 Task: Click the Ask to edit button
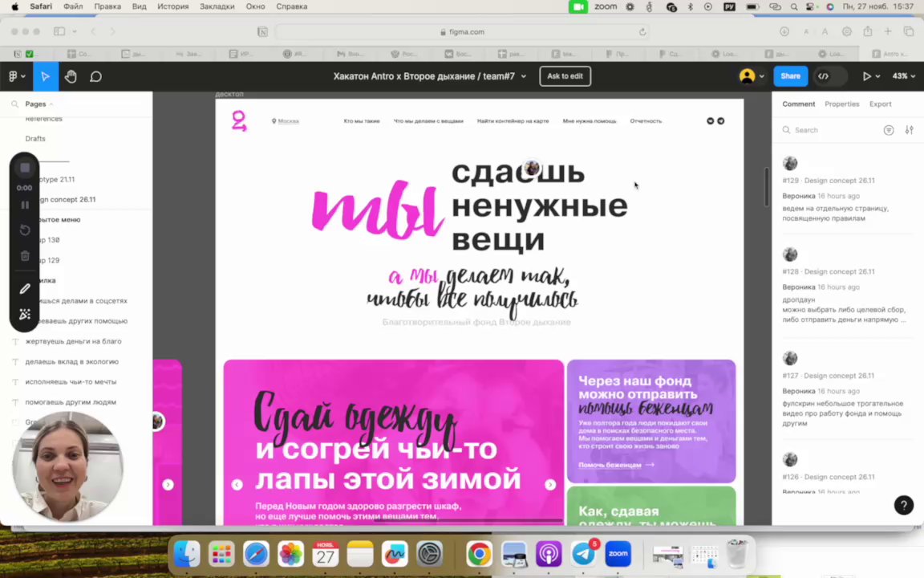coord(565,76)
